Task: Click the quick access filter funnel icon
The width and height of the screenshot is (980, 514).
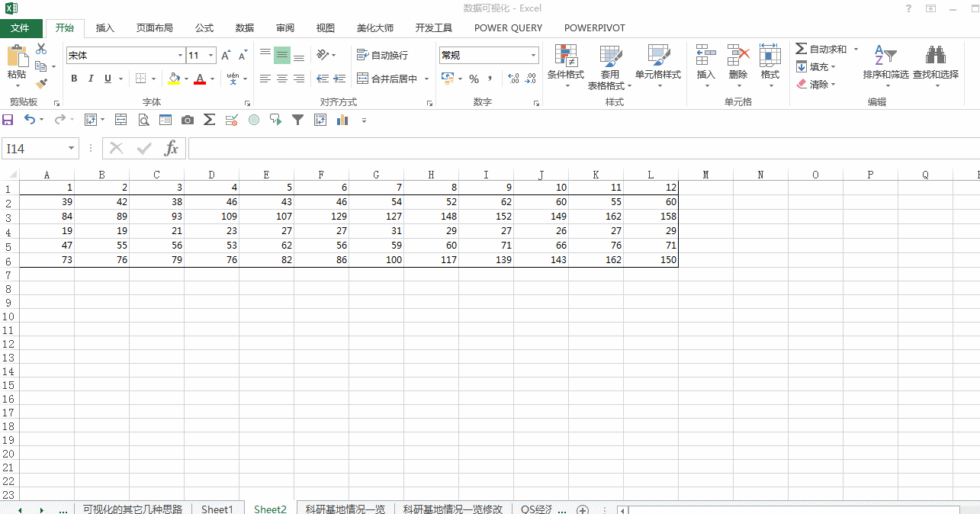Action: (298, 120)
